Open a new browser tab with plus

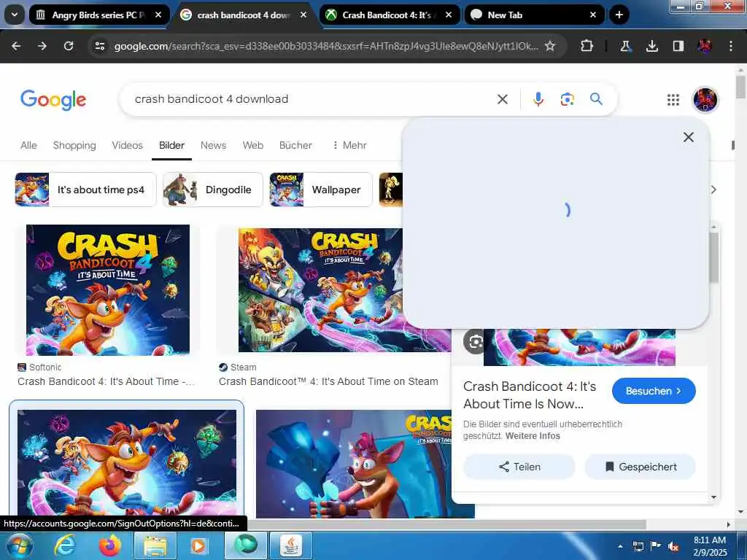[619, 15]
